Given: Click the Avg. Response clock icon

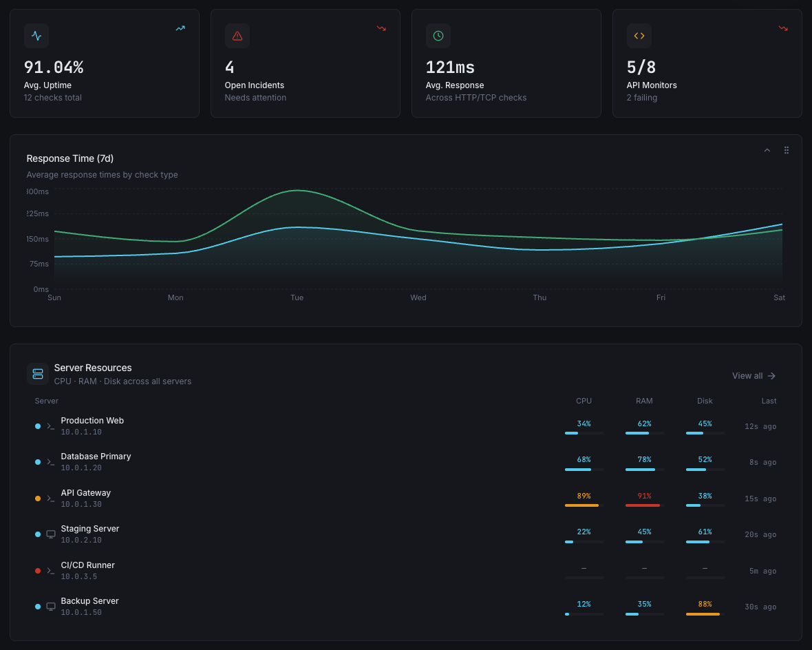Looking at the screenshot, I should click(x=438, y=35).
